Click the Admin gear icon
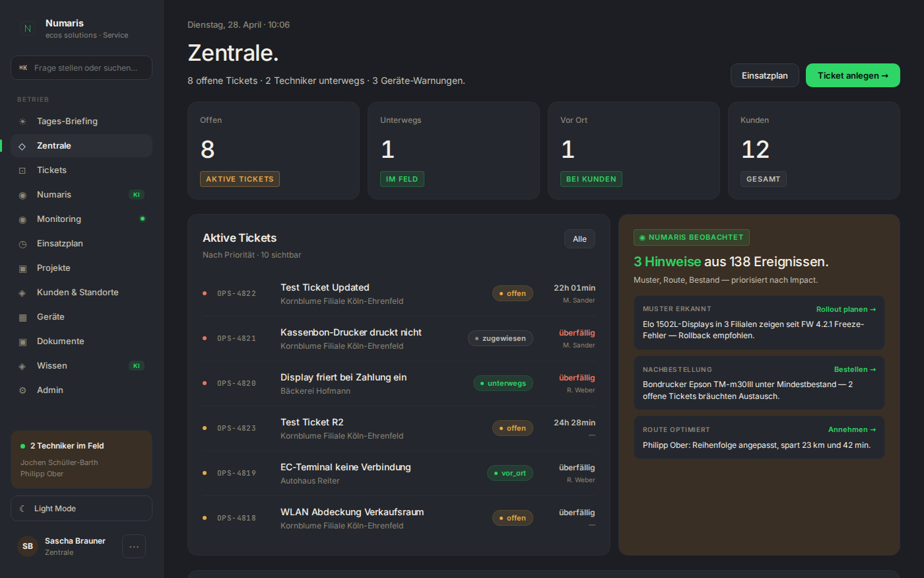924x578 pixels. (x=22, y=390)
